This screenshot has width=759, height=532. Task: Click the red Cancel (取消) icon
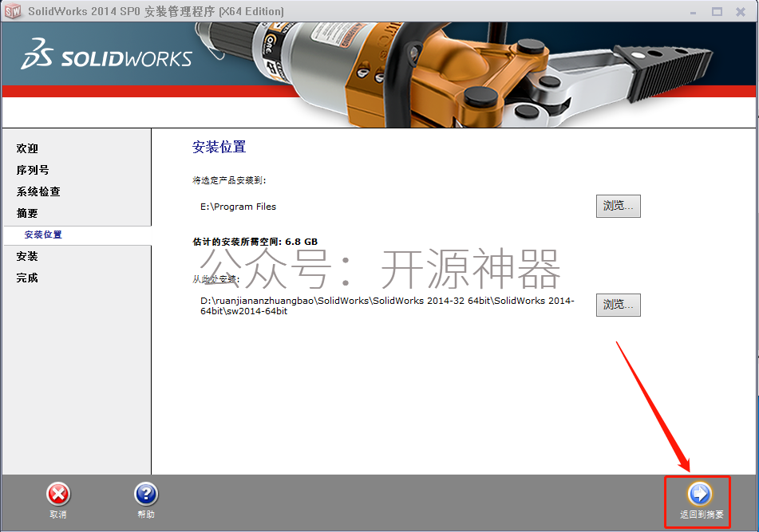tap(57, 494)
